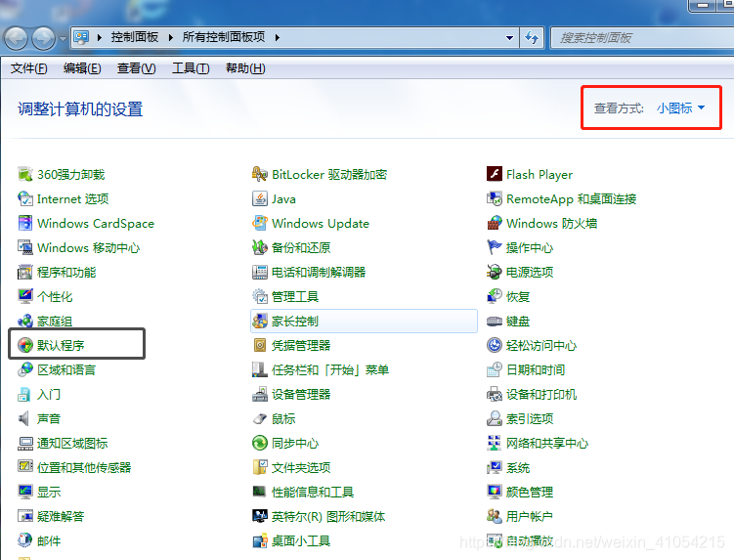Image resolution: width=734 pixels, height=560 pixels.
Task: Open the 360强力卸载 icon
Action: [25, 174]
